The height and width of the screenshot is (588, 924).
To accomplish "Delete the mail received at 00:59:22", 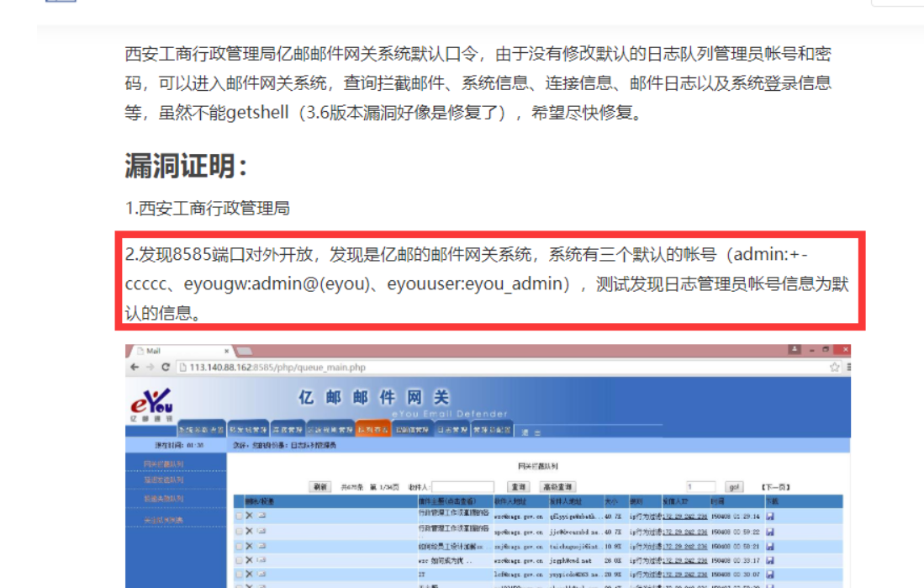I will [x=249, y=531].
